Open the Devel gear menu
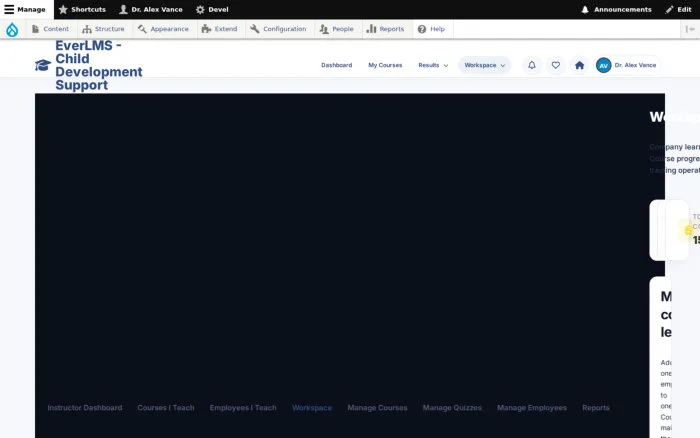 pyautogui.click(x=212, y=9)
